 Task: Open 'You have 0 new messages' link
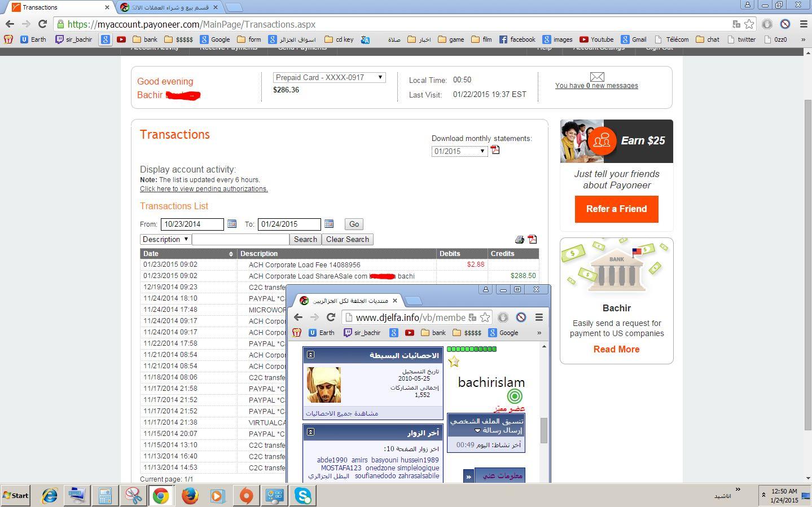[x=596, y=86]
